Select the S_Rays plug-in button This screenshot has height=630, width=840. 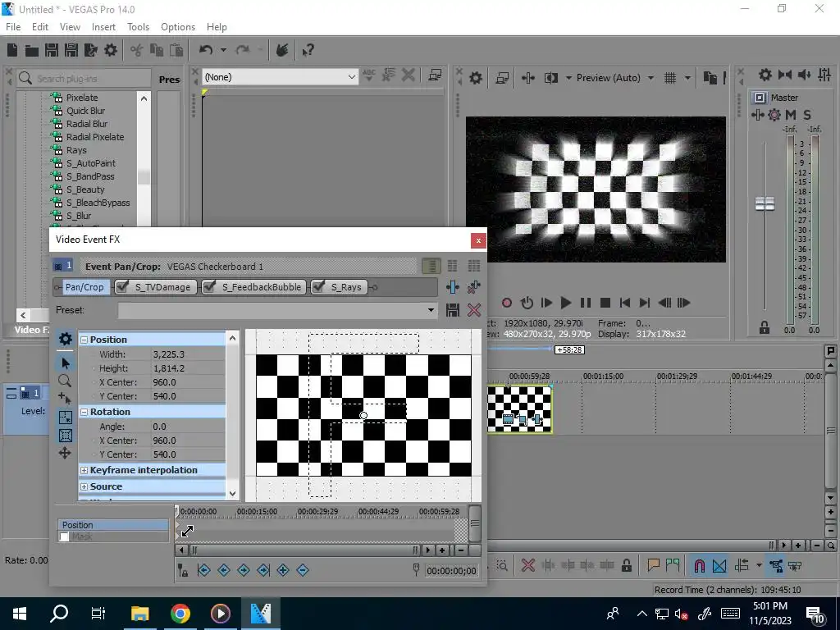click(345, 287)
